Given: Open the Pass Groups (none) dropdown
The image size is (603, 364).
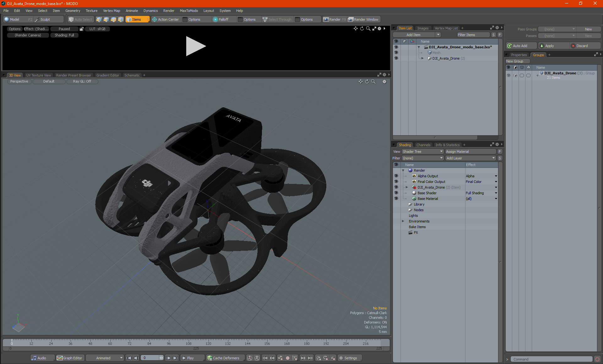Looking at the screenshot, I should (557, 29).
